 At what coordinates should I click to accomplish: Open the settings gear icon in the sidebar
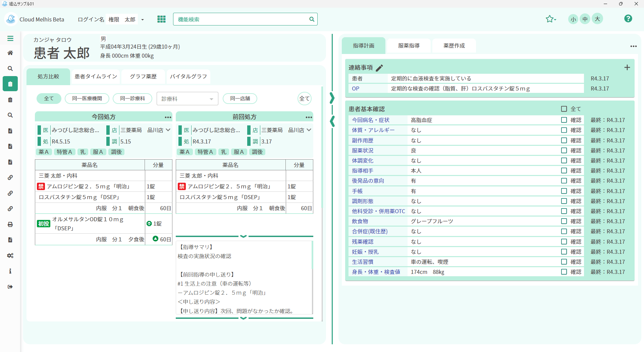(x=10, y=255)
